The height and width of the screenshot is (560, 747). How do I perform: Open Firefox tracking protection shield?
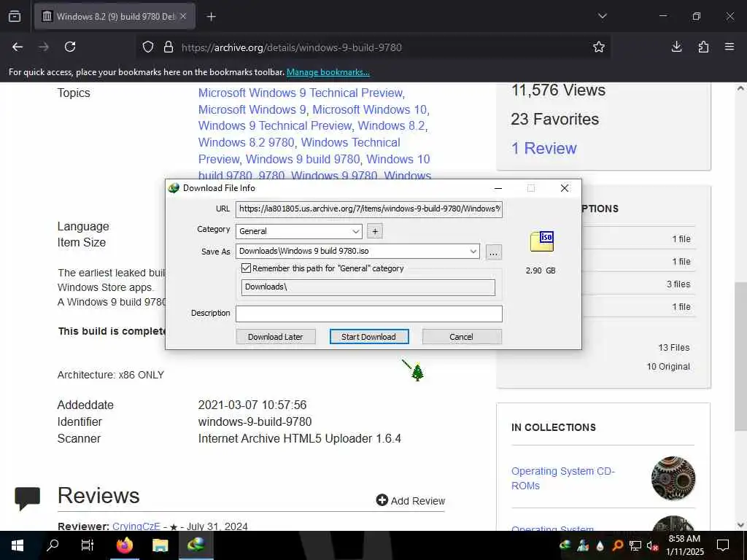point(148,47)
